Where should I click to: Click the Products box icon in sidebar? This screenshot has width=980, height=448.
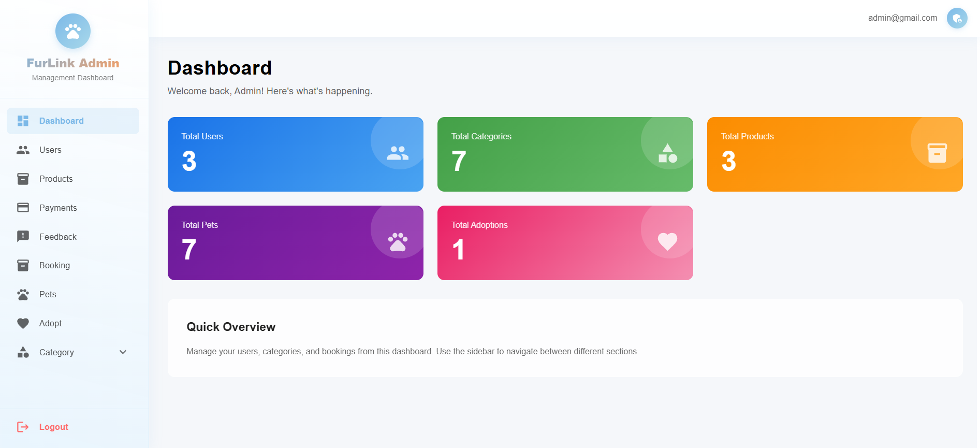point(23,179)
